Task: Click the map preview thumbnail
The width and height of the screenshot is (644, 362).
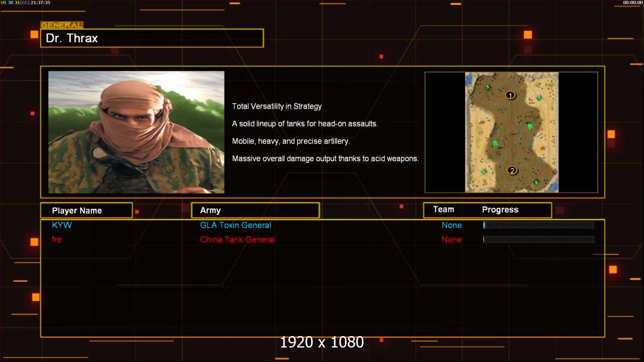Action: (511, 132)
